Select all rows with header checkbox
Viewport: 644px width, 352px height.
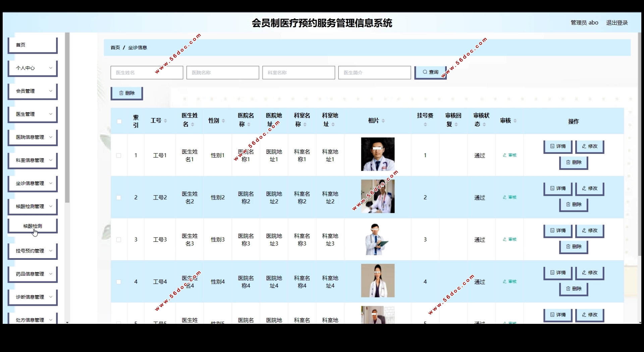click(x=119, y=121)
